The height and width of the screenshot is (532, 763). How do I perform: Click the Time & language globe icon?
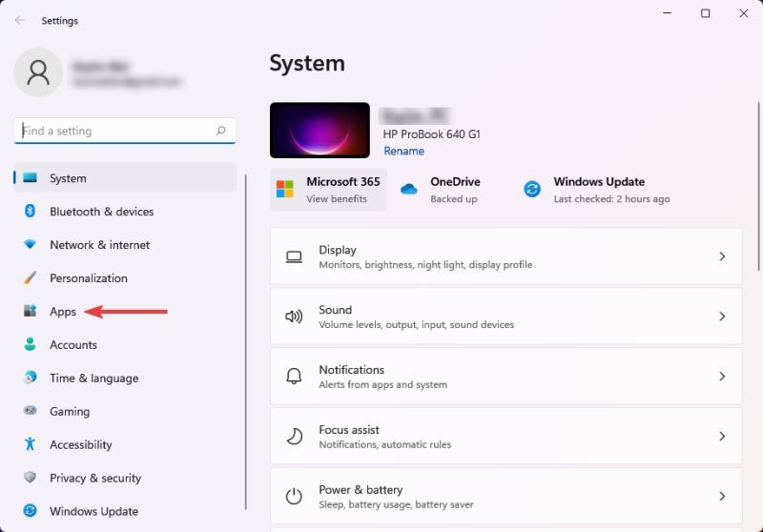[30, 379]
